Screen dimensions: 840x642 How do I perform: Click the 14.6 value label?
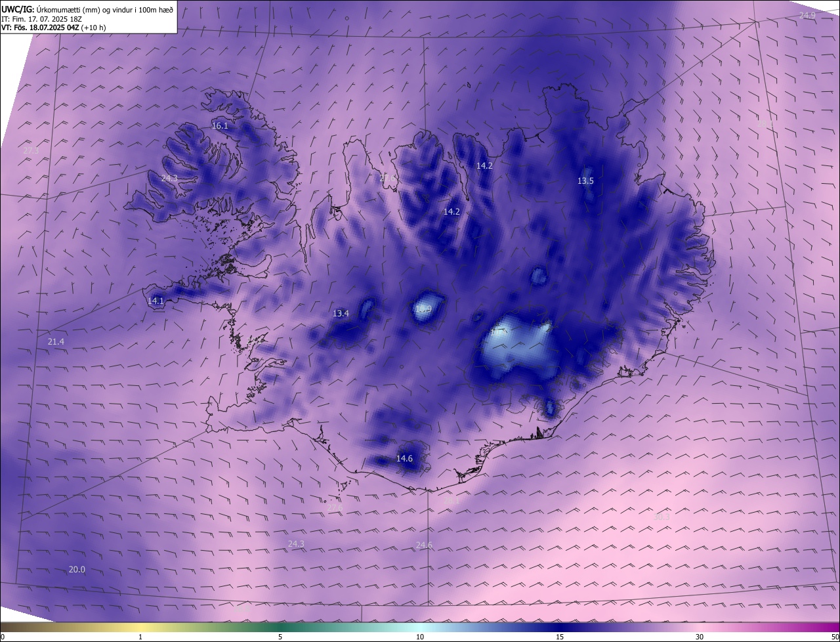tap(404, 458)
